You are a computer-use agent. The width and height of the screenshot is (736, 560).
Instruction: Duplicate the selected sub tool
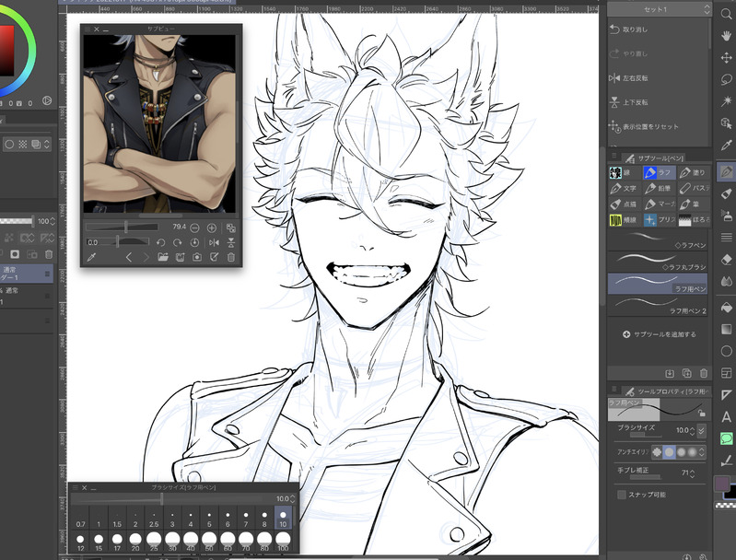[x=686, y=373]
